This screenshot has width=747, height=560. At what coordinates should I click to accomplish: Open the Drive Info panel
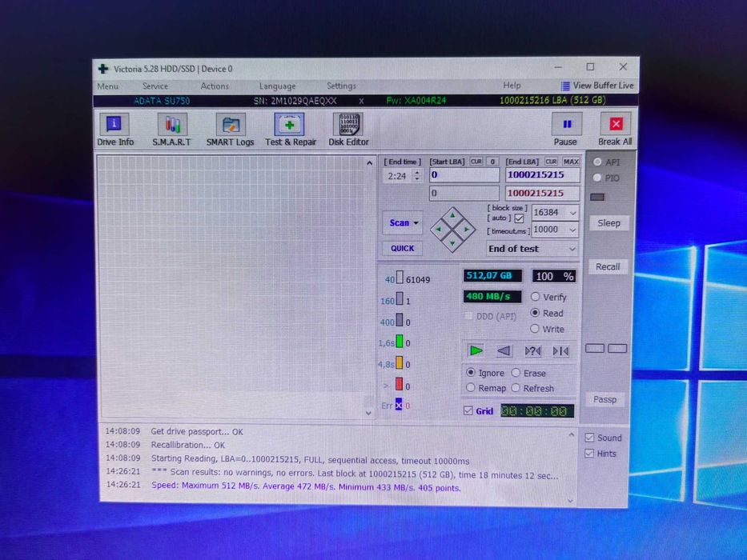[x=114, y=125]
